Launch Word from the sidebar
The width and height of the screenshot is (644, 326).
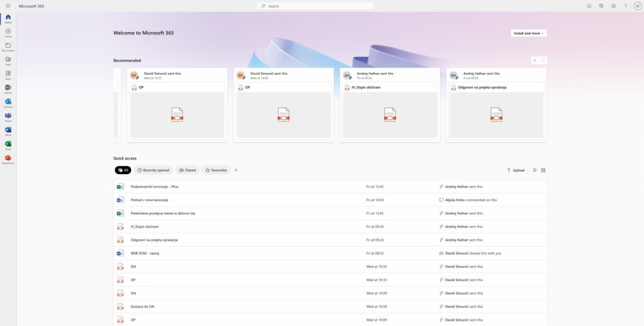click(8, 131)
